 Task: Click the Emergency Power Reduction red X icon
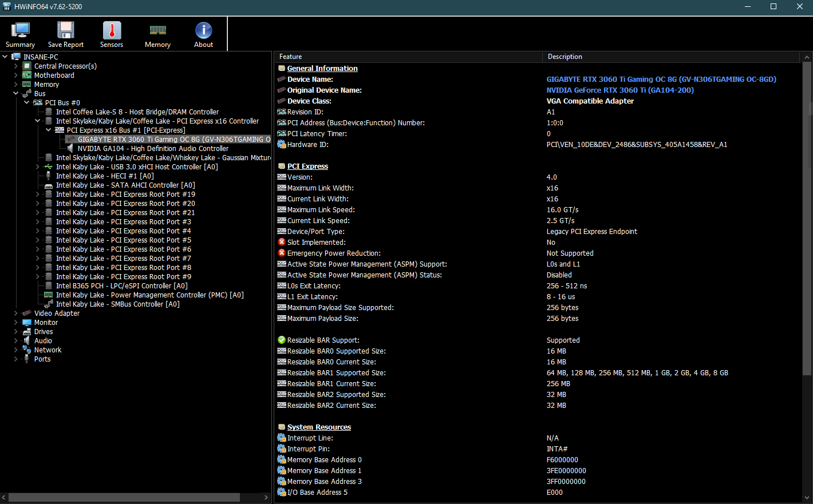click(x=282, y=253)
